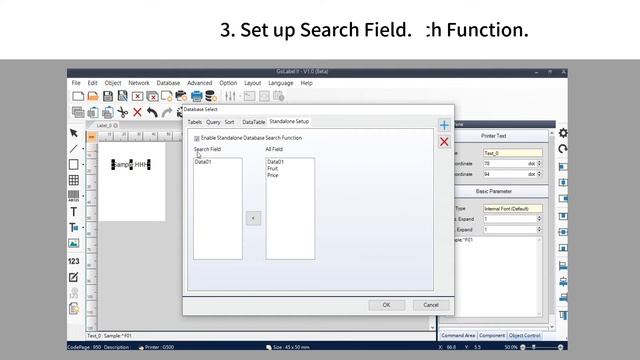Click the Internal Font (Default) type field
Image resolution: width=640 pixels, height=360 pixels.
tap(513, 209)
